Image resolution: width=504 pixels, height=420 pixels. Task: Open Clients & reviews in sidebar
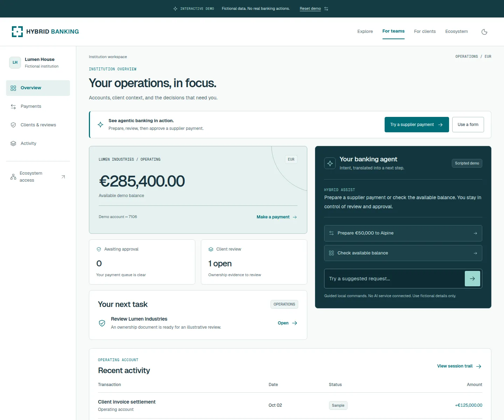[38, 125]
